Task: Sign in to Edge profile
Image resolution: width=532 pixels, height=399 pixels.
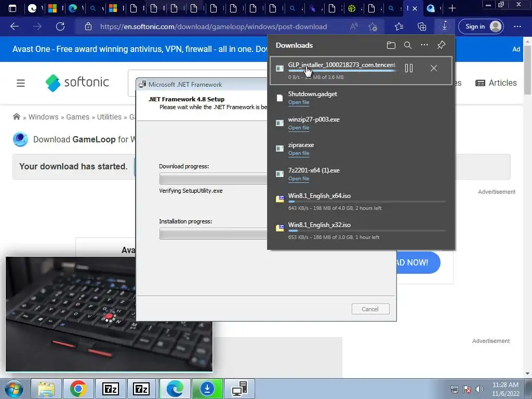Action: pos(481,26)
